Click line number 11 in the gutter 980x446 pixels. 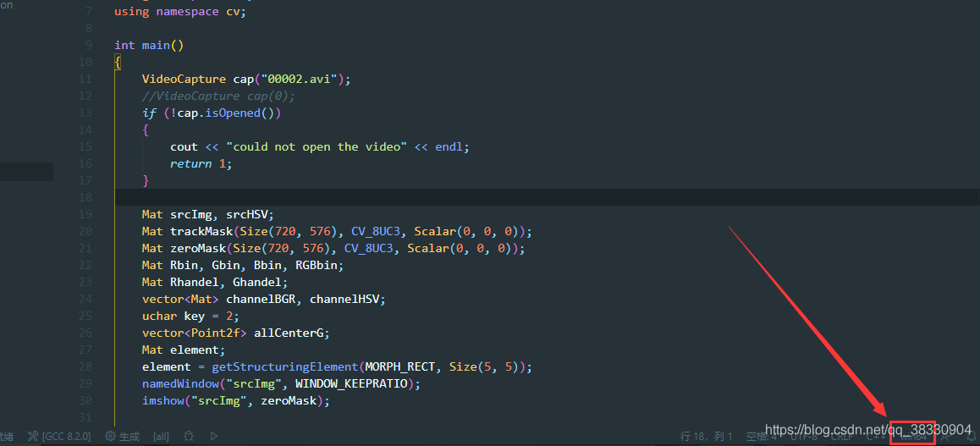pyautogui.click(x=85, y=79)
